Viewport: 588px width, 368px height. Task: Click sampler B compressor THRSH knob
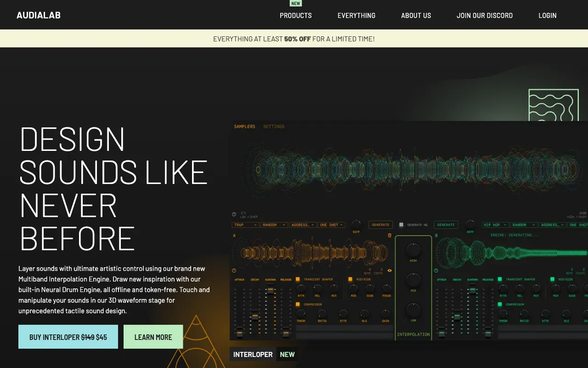(x=503, y=314)
